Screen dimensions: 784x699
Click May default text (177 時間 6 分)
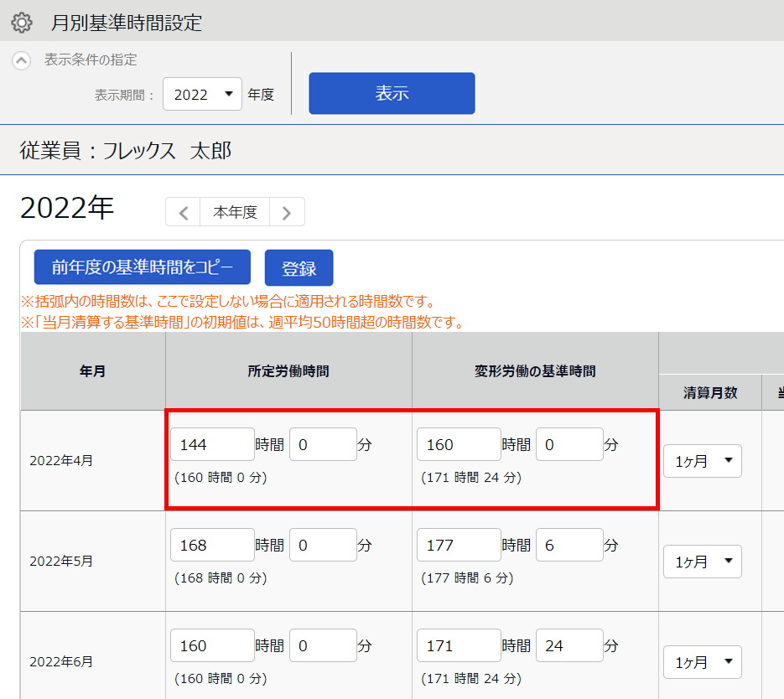point(467,578)
